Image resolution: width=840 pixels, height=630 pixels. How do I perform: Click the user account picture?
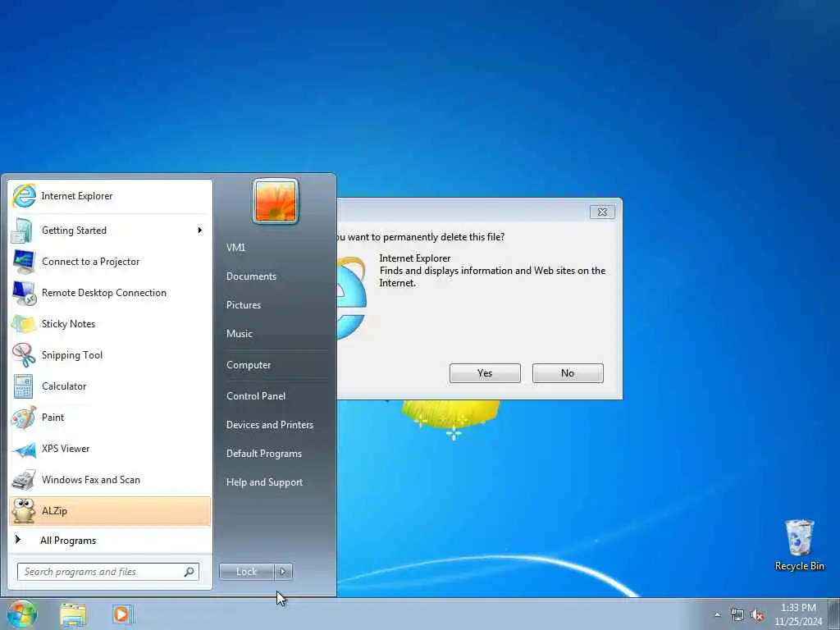point(276,201)
